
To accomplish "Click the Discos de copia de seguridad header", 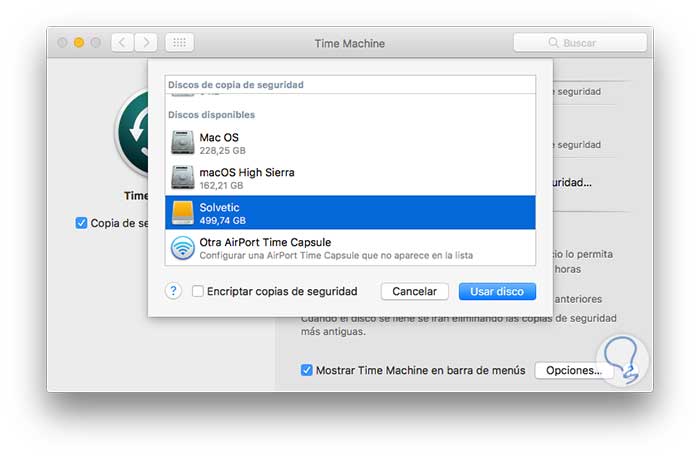I will pyautogui.click(x=236, y=85).
